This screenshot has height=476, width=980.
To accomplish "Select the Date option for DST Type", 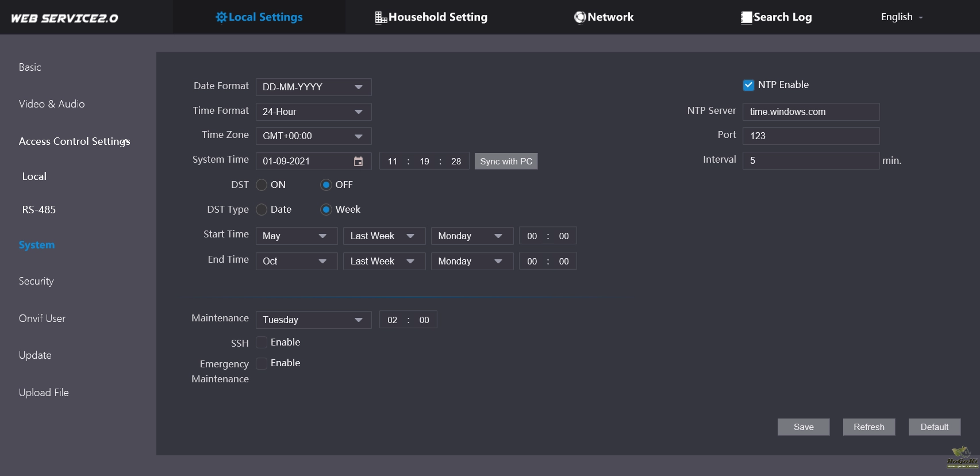I will pyautogui.click(x=262, y=210).
